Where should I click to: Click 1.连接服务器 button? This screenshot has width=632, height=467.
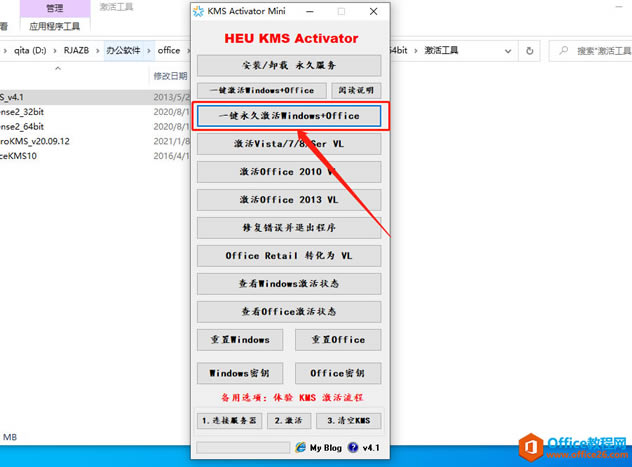click(229, 421)
